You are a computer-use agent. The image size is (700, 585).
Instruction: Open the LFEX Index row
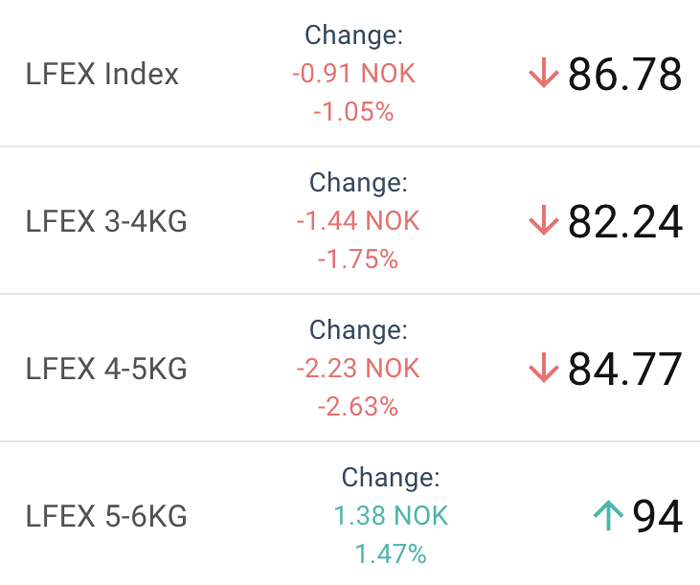pos(350,73)
